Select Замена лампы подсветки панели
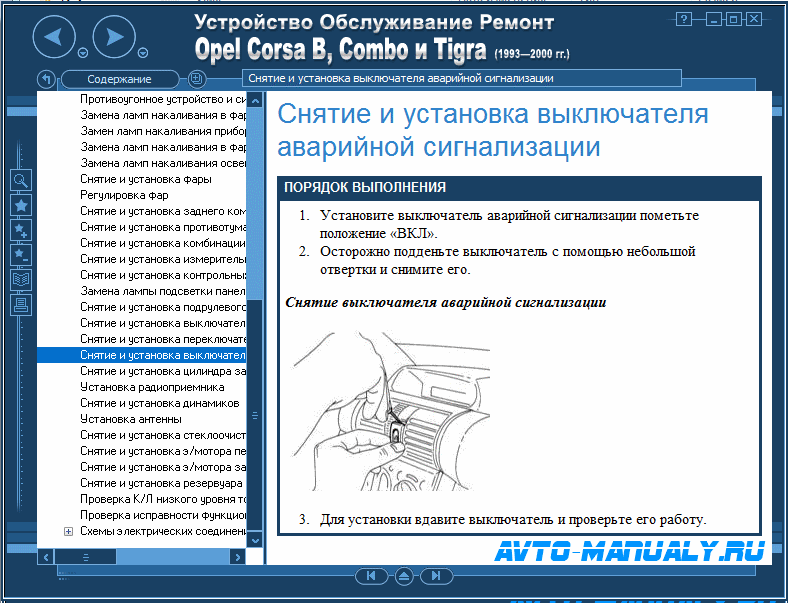The image size is (788, 603). pyautogui.click(x=163, y=291)
